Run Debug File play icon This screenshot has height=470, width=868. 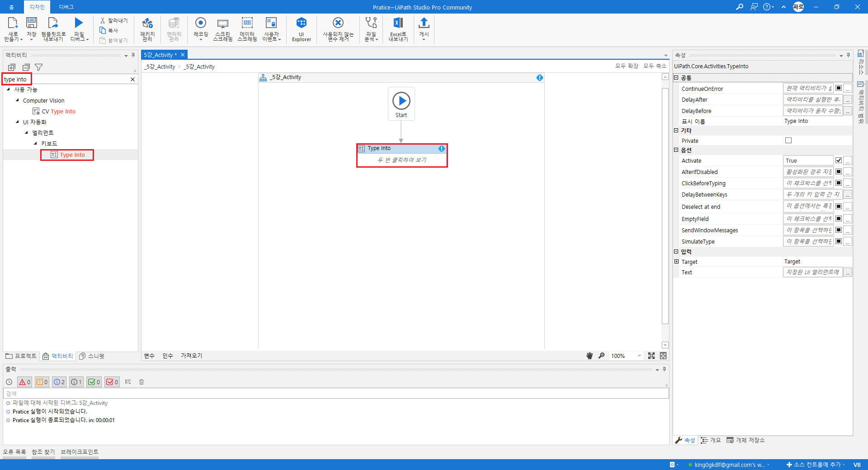coord(79,23)
